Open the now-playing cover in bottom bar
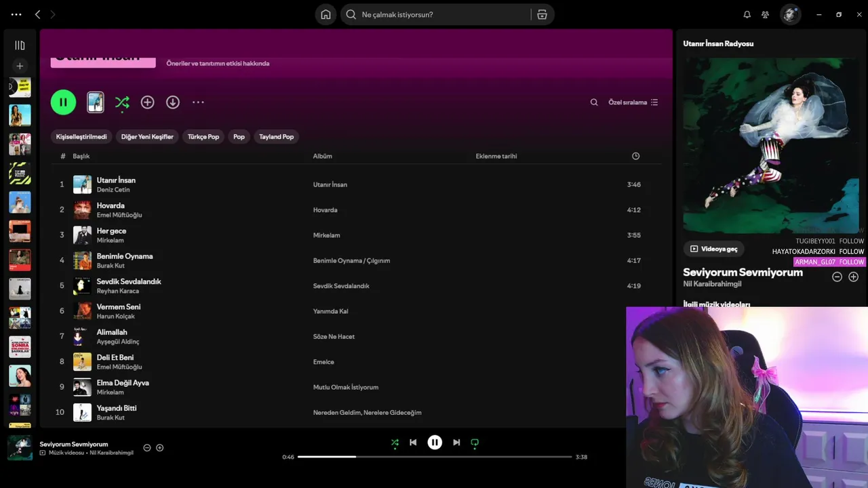 pos(20,448)
